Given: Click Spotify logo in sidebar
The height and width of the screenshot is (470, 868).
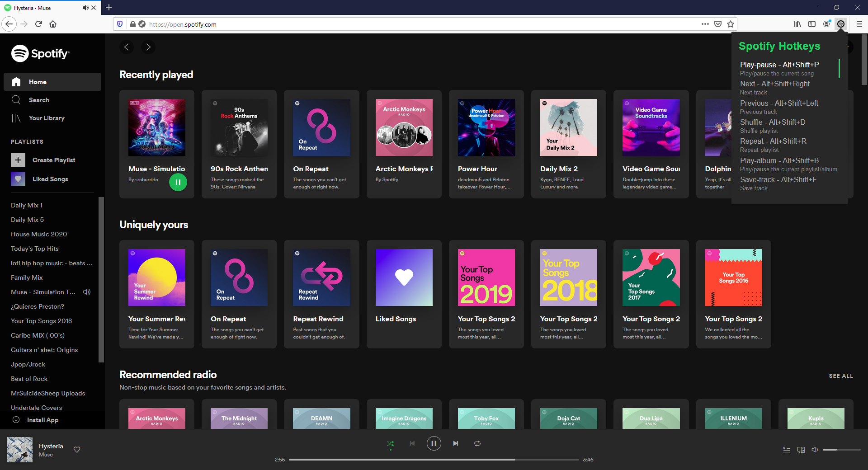Looking at the screenshot, I should click(40, 53).
